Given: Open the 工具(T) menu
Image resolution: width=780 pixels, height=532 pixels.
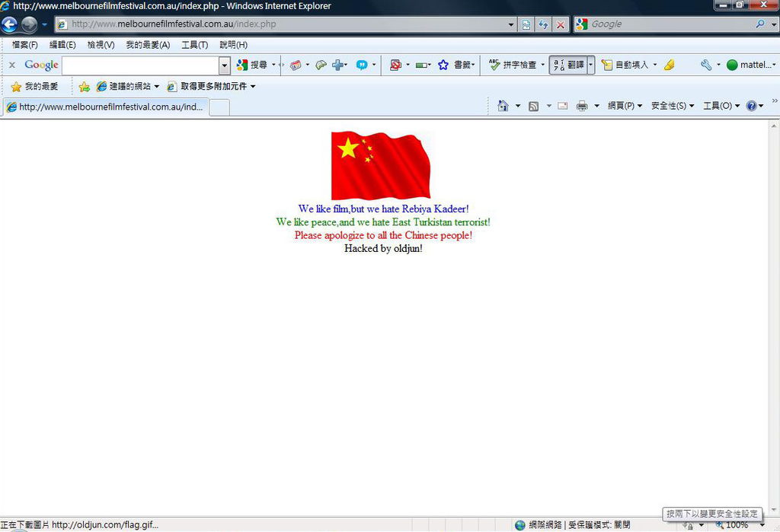Looking at the screenshot, I should pyautogui.click(x=194, y=45).
